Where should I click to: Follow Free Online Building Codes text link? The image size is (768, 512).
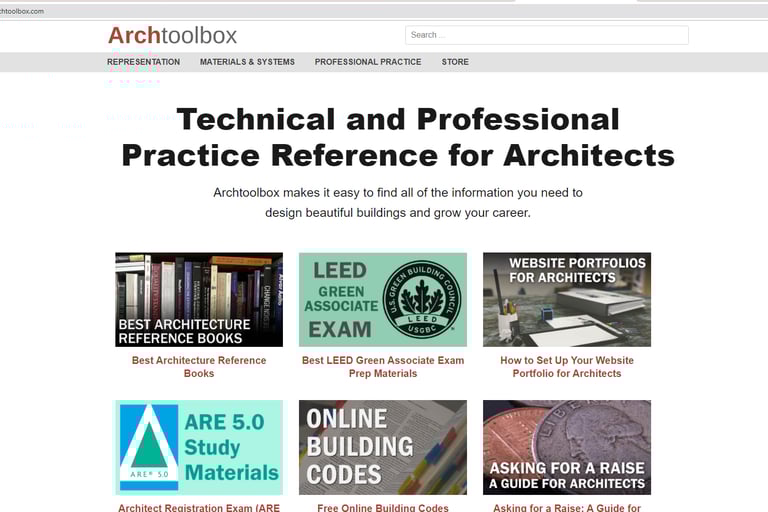[x=383, y=508]
